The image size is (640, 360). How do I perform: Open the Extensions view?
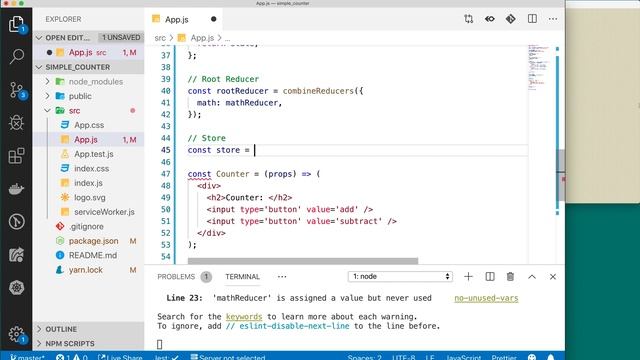[x=16, y=156]
